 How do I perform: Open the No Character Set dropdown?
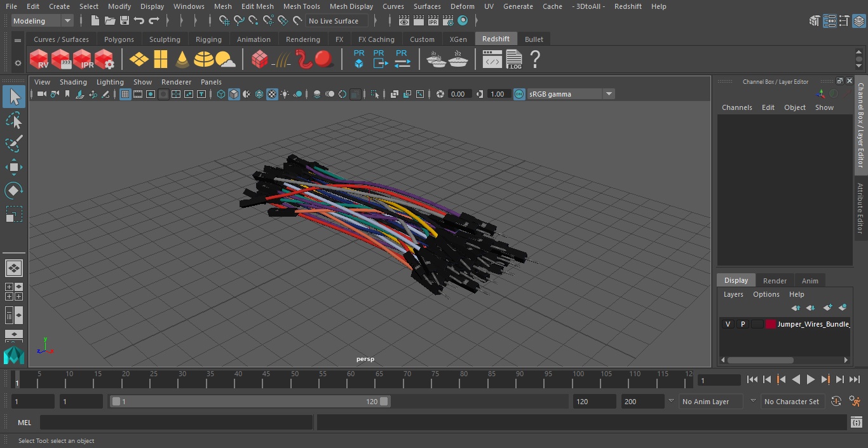click(x=793, y=402)
